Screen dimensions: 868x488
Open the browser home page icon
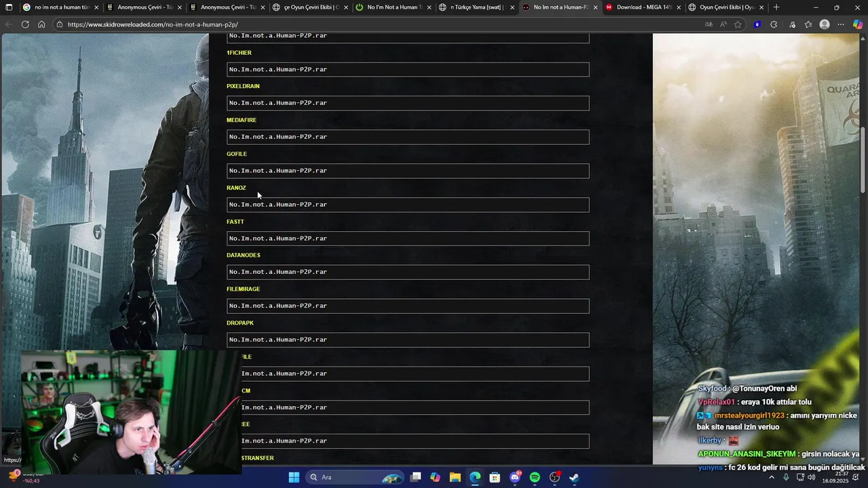coord(41,24)
